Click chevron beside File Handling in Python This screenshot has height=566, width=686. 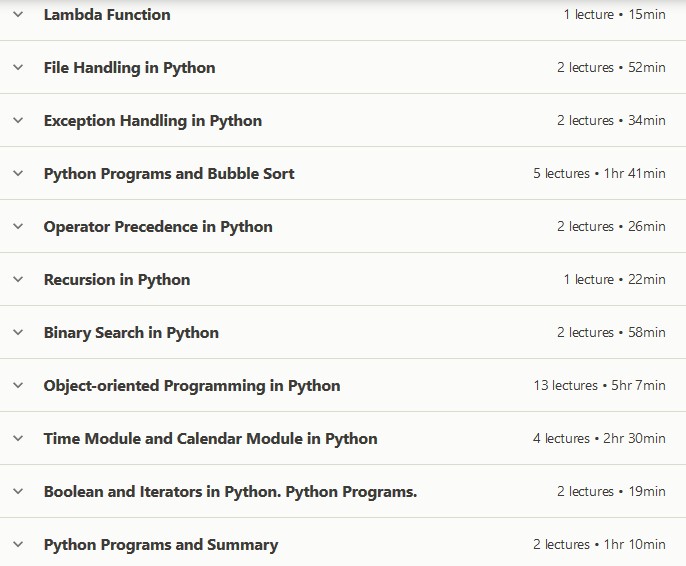17,67
